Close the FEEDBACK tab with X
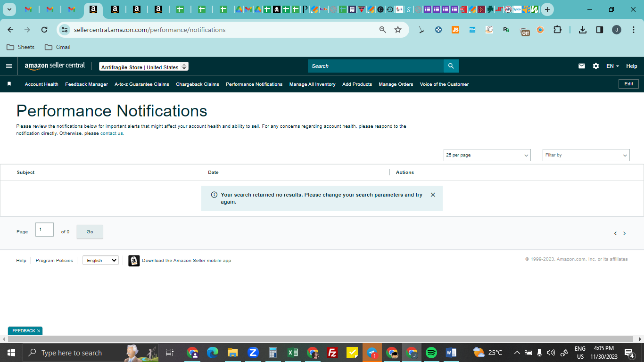The width and height of the screenshot is (644, 362). (39, 331)
